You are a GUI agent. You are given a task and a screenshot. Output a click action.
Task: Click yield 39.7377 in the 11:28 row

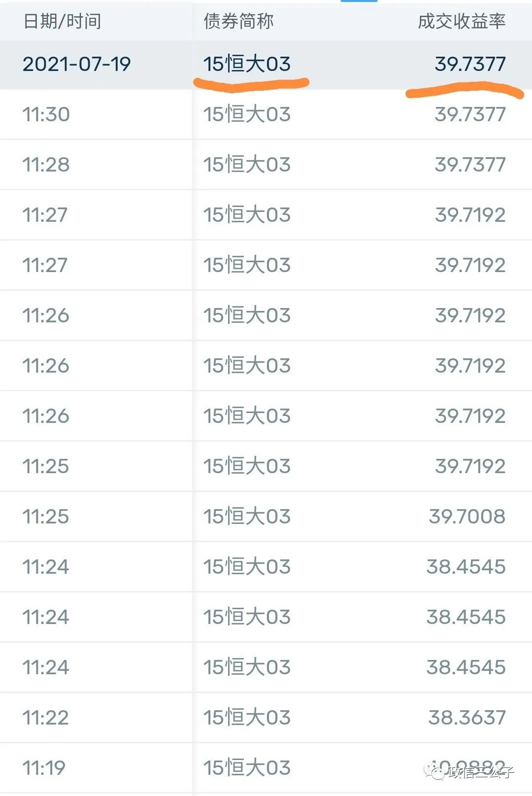tap(470, 165)
